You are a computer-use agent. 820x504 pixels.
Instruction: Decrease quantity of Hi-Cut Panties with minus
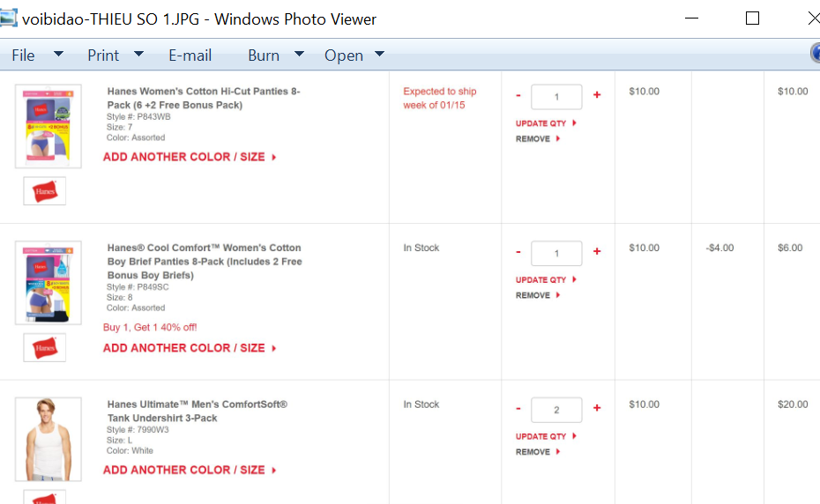tap(518, 95)
